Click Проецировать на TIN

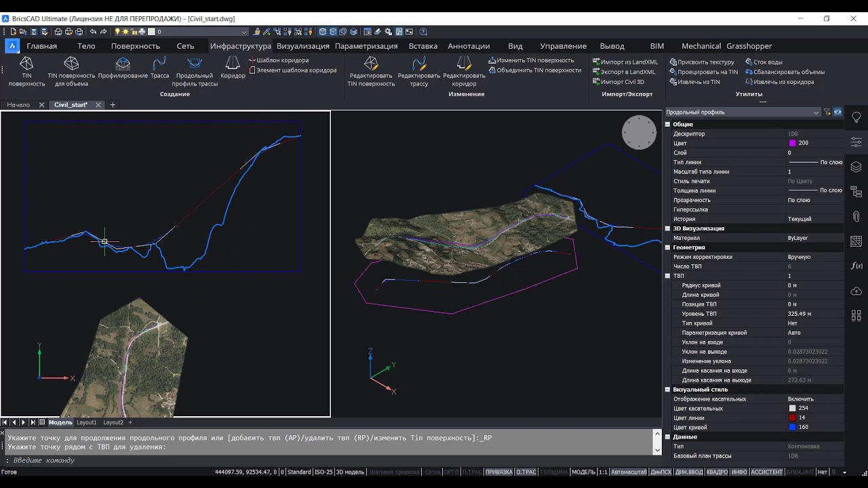(704, 72)
